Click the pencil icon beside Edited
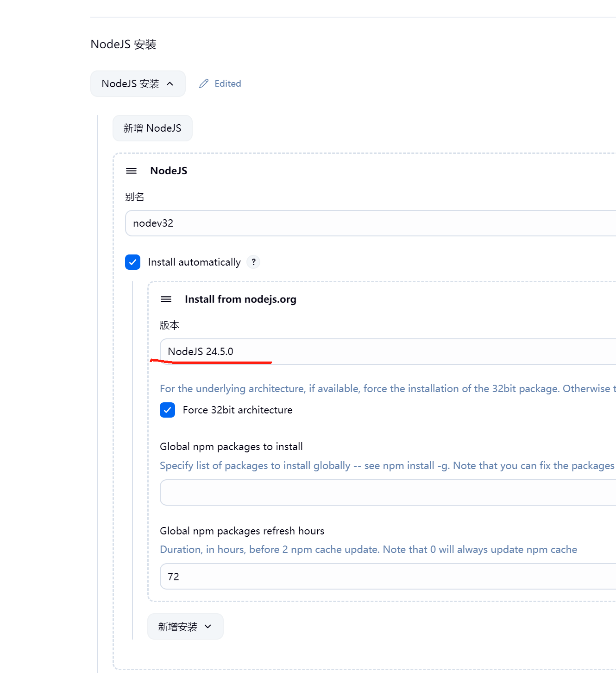This screenshot has width=616, height=673. click(x=204, y=83)
